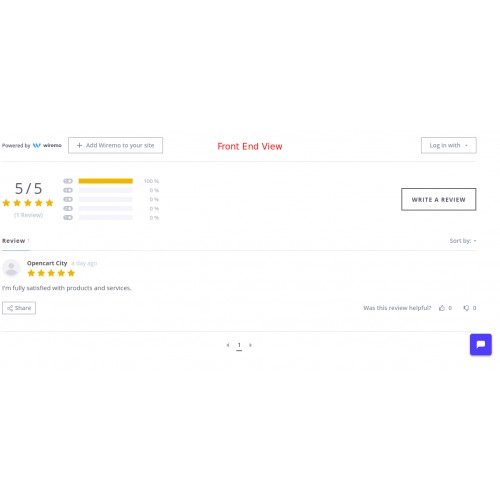Toggle the top rating filter with the 100 % bar
The image size is (500, 500).
[68, 181]
